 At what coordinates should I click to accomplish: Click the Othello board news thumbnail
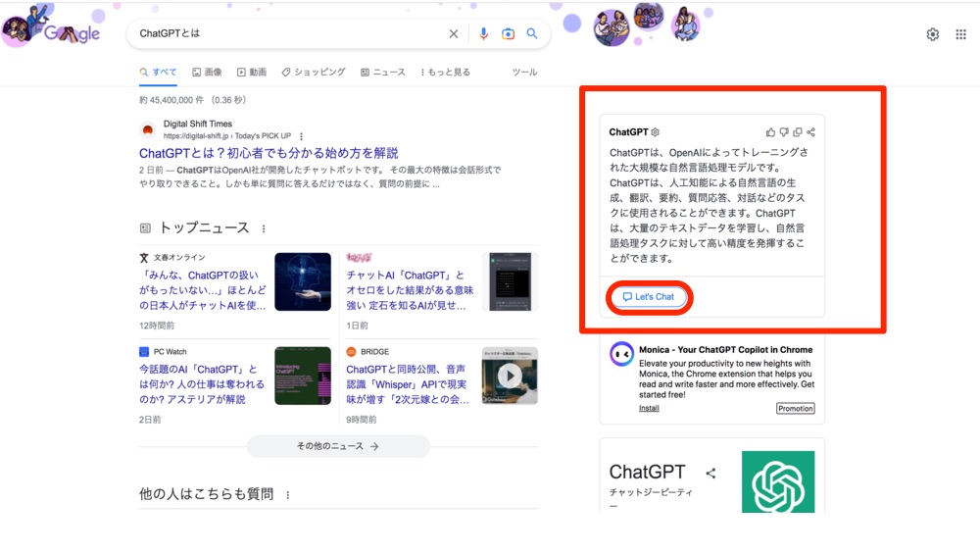pos(510,282)
